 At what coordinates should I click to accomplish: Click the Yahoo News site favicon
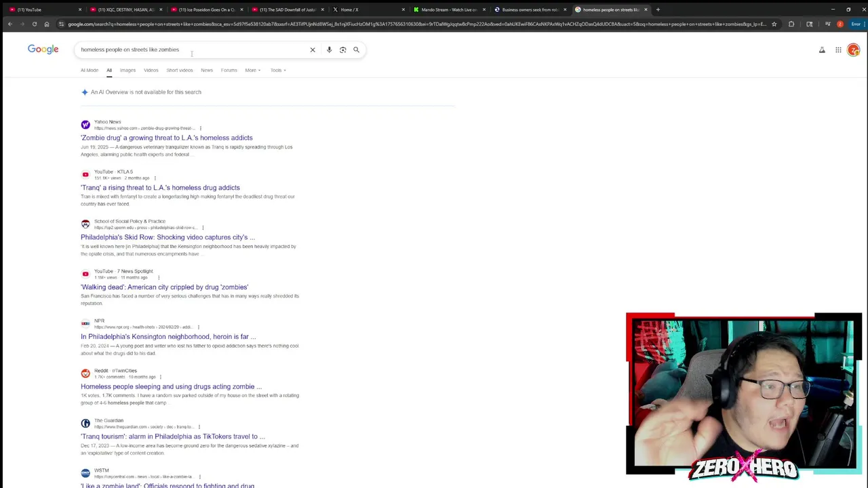click(x=85, y=125)
